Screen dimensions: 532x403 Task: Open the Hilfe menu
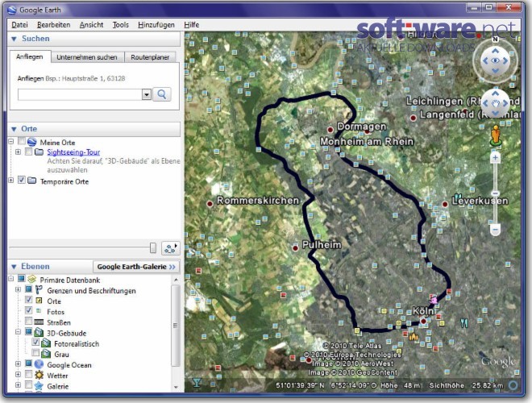click(191, 25)
